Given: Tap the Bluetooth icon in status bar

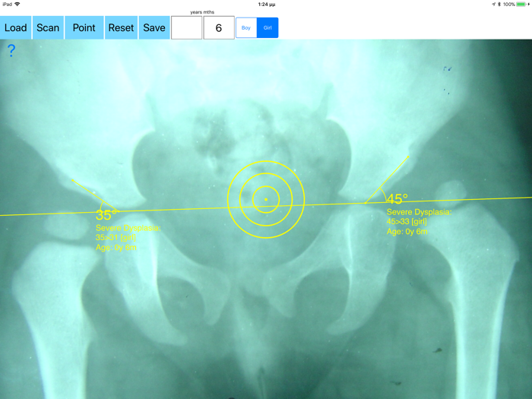Looking at the screenshot, I should (x=499, y=4).
